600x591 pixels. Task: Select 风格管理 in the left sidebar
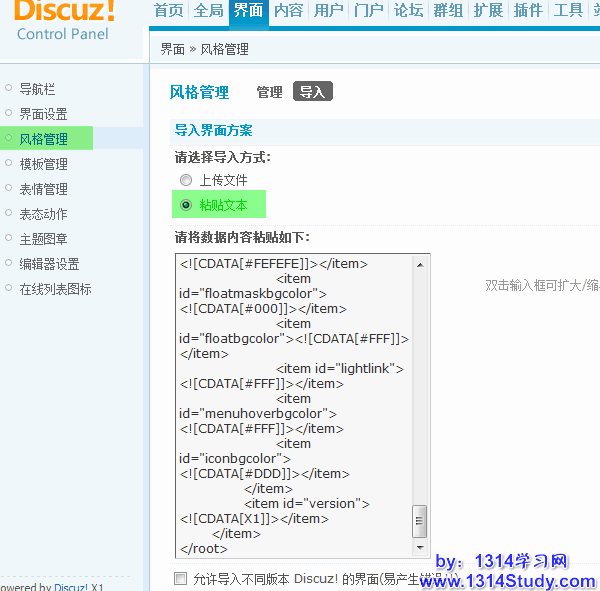click(x=44, y=139)
